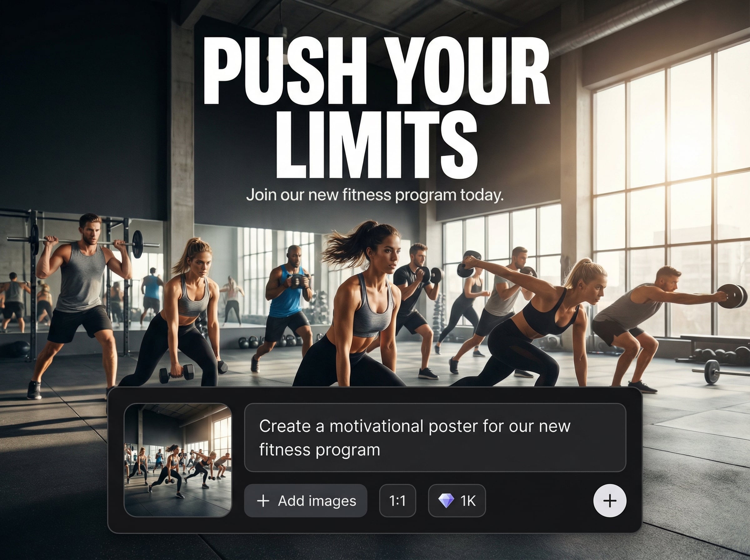The image size is (750, 560).
Task: Focus the motivational poster prompt field
Action: pos(435,437)
